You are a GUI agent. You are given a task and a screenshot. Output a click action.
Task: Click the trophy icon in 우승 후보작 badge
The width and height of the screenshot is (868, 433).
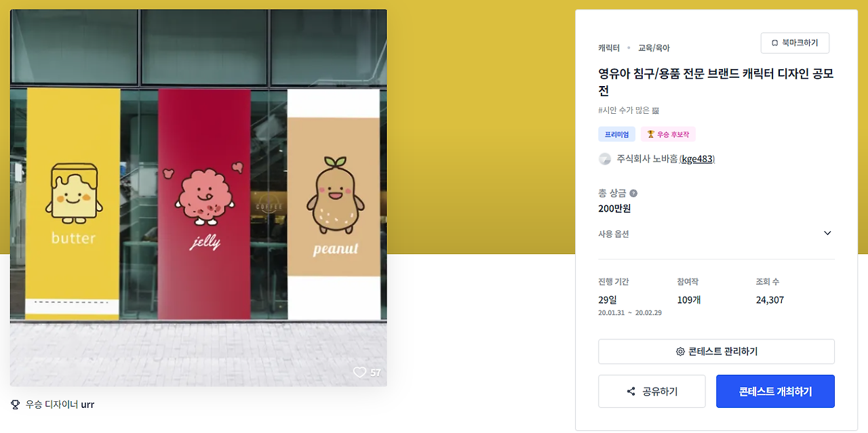coord(650,134)
